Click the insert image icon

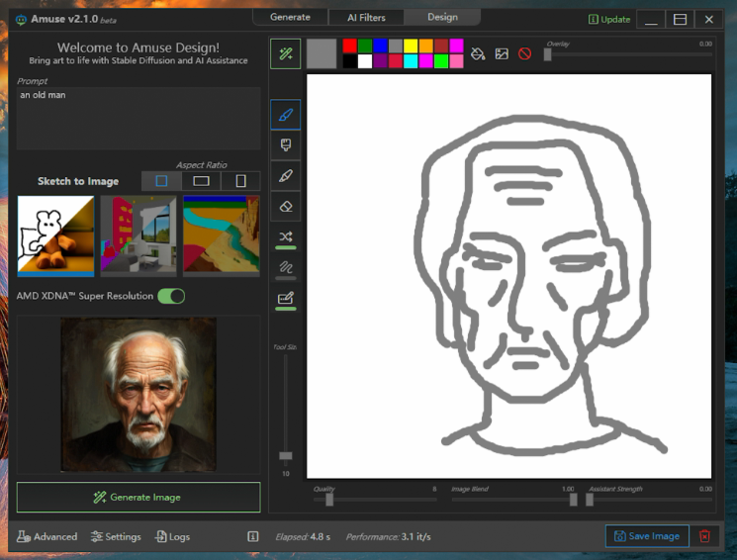(x=502, y=53)
